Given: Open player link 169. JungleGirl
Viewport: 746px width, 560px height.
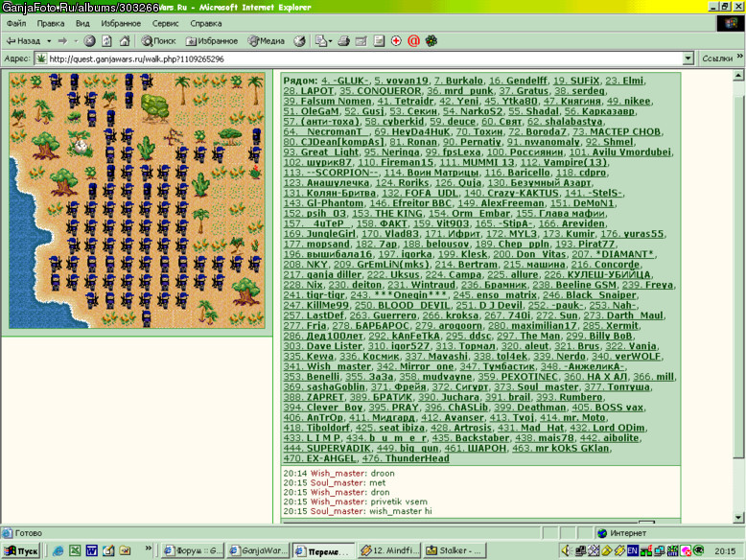Looking at the screenshot, I should click(319, 234).
